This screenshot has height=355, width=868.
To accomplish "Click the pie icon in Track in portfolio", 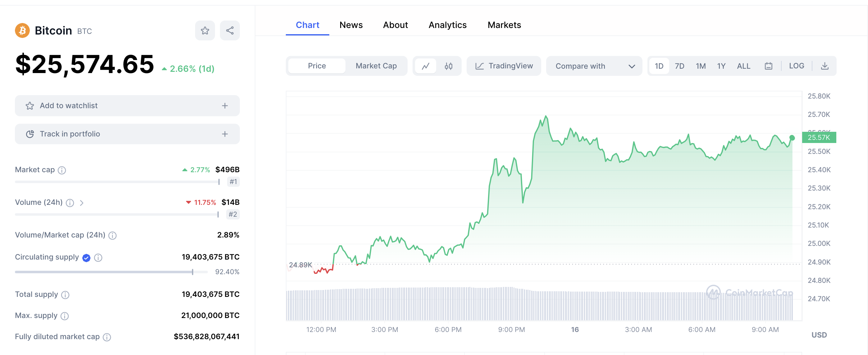I will pos(30,134).
